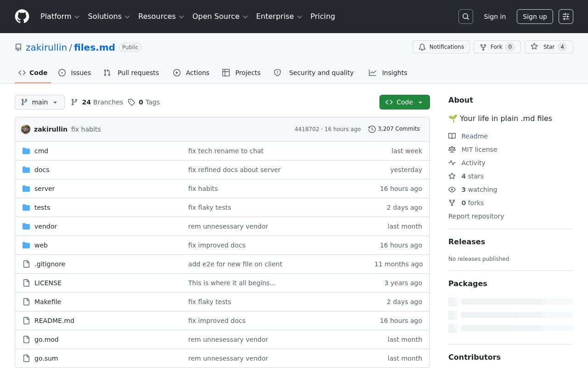The height and width of the screenshot is (368, 588).
Task: Switch to the Issues tab
Action: point(74,73)
